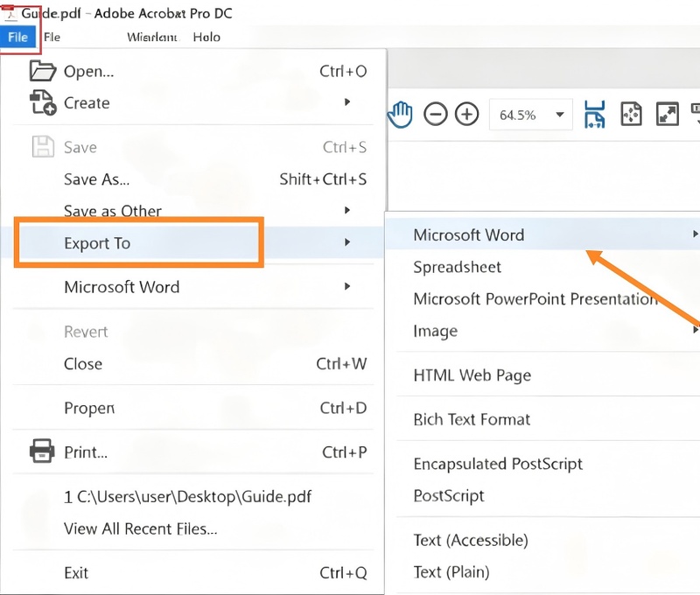Choose Save as Other menu item
The image size is (700, 595).
[192, 210]
